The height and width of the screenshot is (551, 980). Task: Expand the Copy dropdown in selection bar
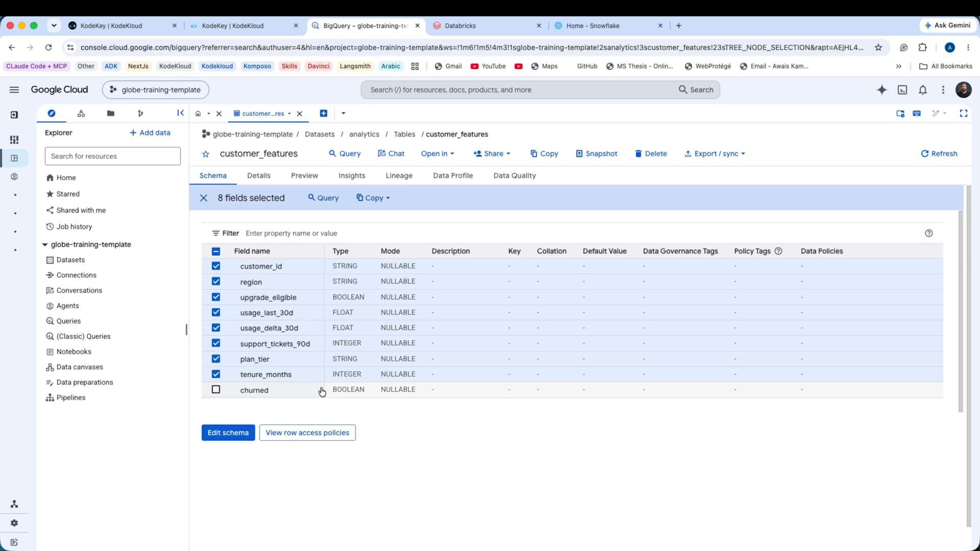373,198
